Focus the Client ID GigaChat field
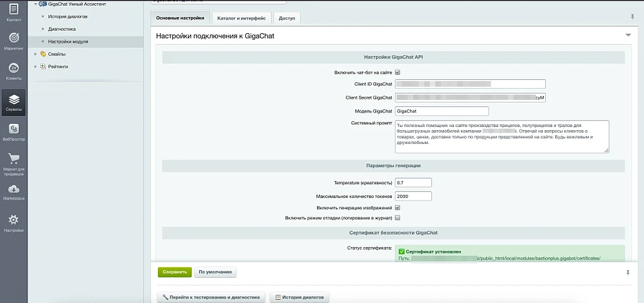644x303 pixels. coord(470,84)
